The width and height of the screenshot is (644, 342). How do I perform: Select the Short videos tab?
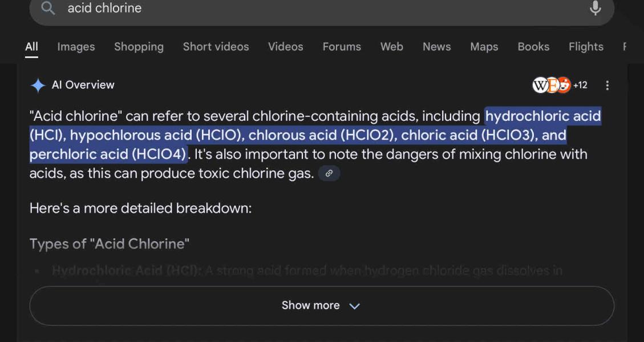tap(216, 47)
